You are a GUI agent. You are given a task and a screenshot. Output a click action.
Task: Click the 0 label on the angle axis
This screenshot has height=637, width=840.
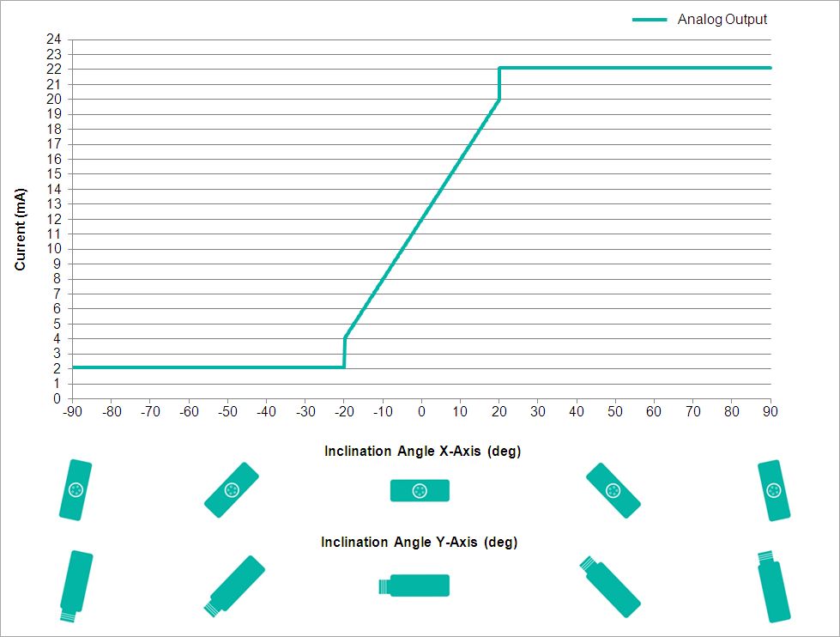(421, 412)
